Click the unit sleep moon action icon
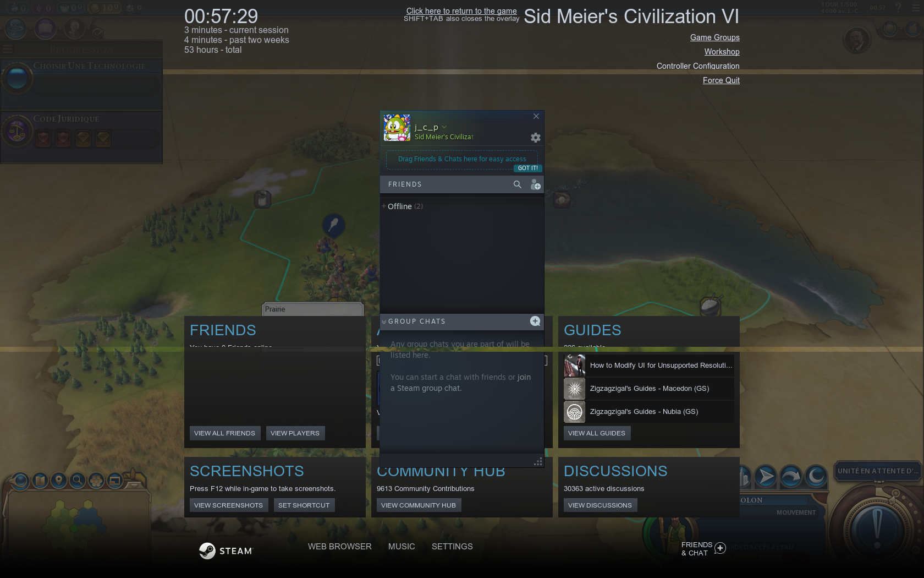Image resolution: width=924 pixels, height=578 pixels. [x=816, y=476]
